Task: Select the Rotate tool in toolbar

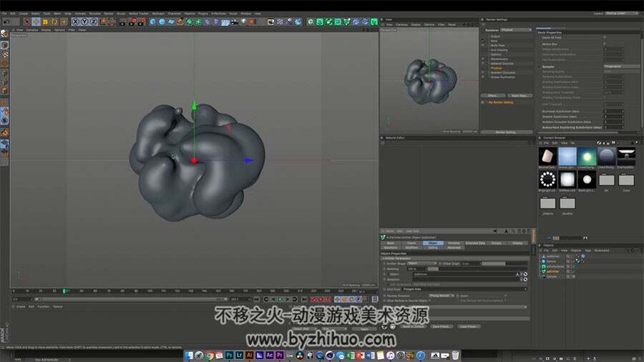Action: tap(54, 21)
